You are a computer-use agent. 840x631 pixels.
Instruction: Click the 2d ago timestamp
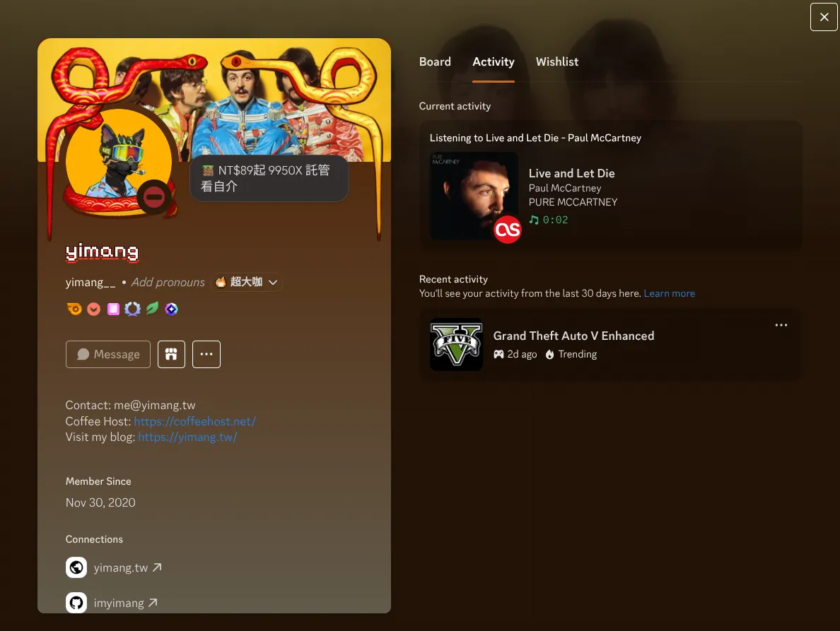point(522,354)
